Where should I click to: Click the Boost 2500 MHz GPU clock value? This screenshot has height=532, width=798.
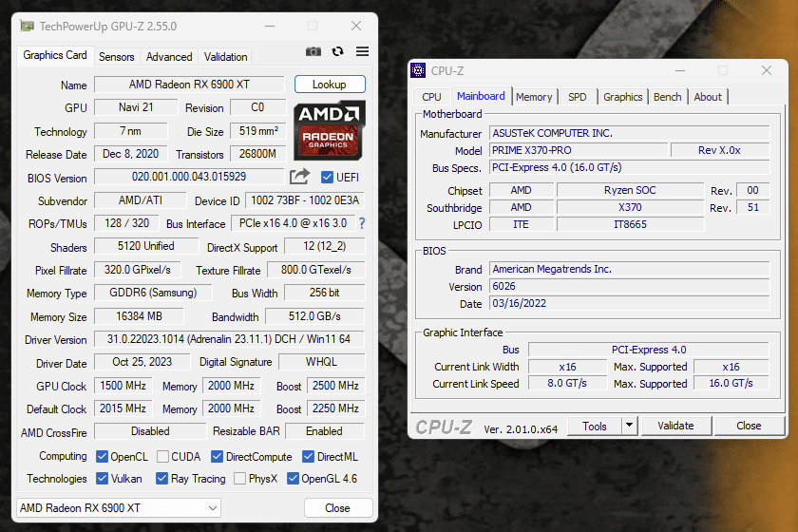[336, 386]
